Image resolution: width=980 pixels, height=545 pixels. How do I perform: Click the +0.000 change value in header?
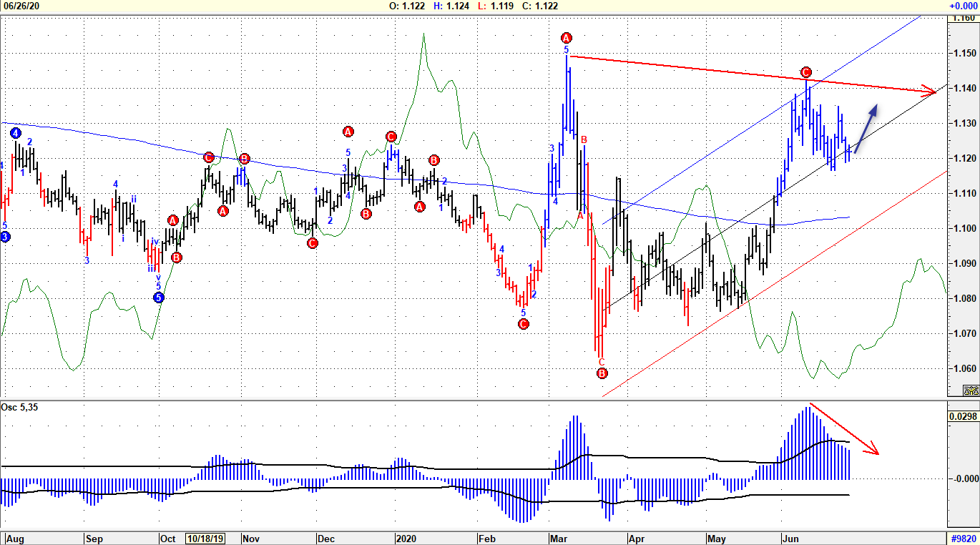[963, 6]
